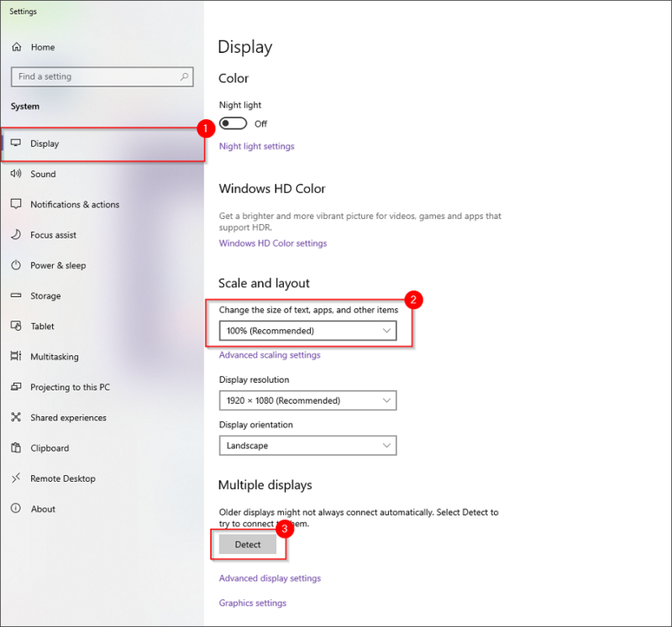Open Advanced scaling settings link

(x=270, y=355)
